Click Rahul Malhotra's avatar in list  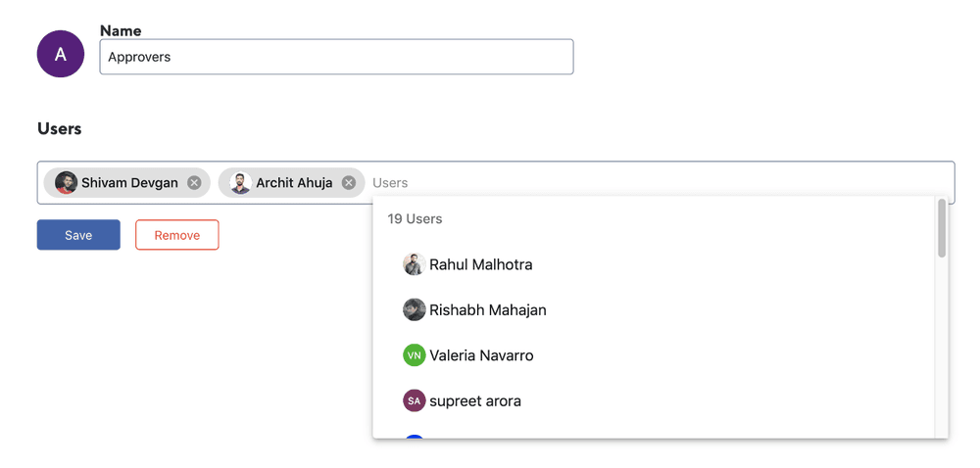(414, 264)
